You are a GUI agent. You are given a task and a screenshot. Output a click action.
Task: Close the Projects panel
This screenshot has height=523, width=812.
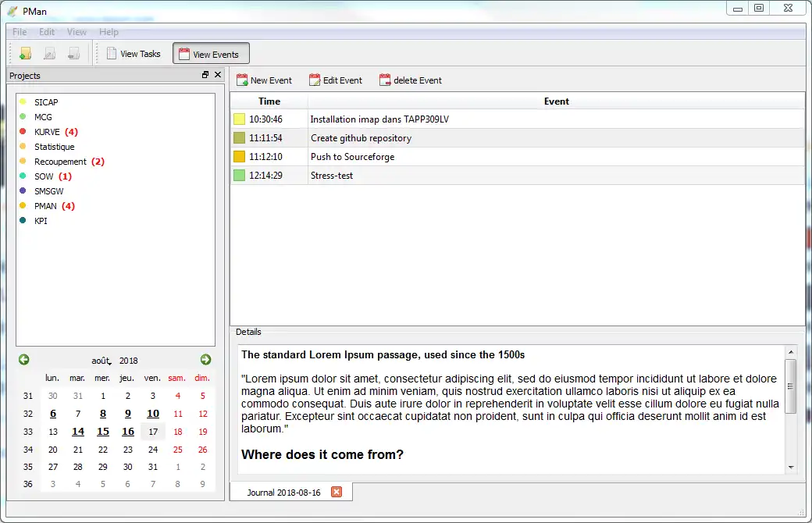pyautogui.click(x=218, y=75)
